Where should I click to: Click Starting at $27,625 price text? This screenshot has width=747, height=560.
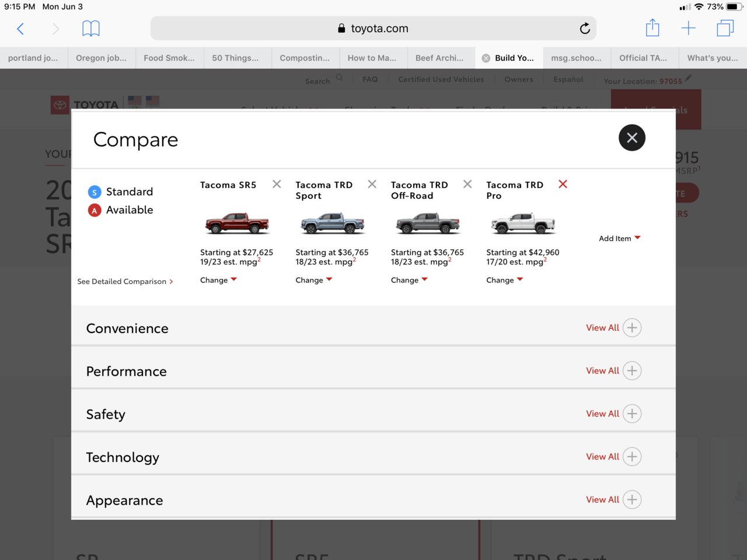236,253
